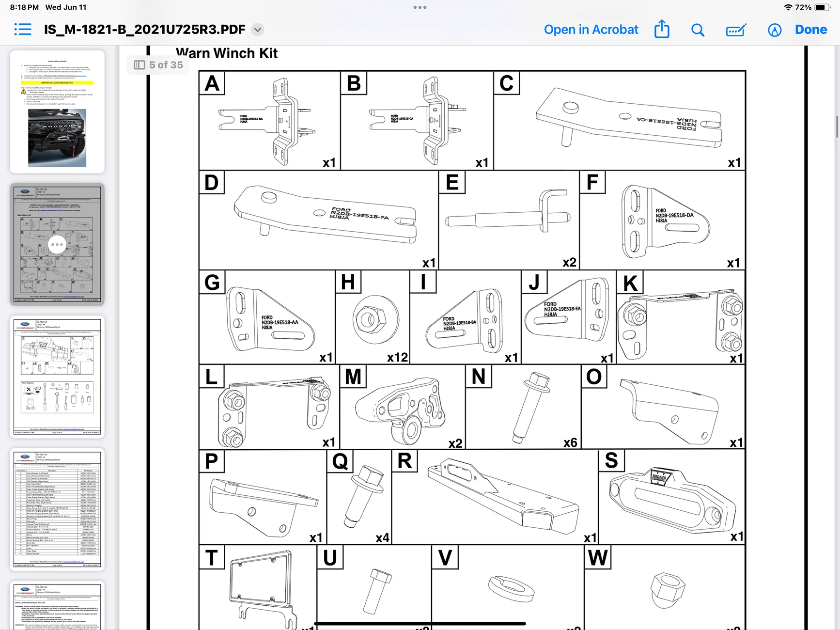The width and height of the screenshot is (840, 630).
Task: Open in Acrobat link
Action: coord(591,30)
